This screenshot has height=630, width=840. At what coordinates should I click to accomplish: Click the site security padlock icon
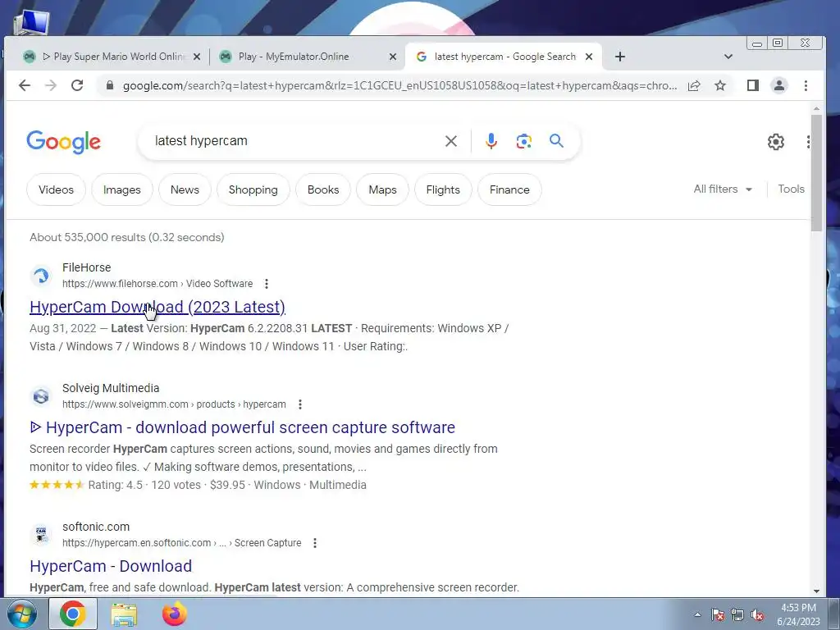pos(110,85)
